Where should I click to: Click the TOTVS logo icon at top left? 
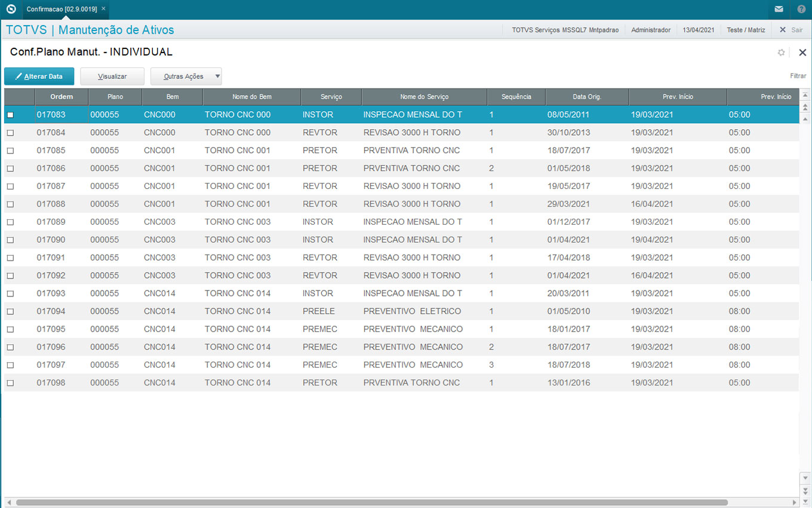click(10, 9)
